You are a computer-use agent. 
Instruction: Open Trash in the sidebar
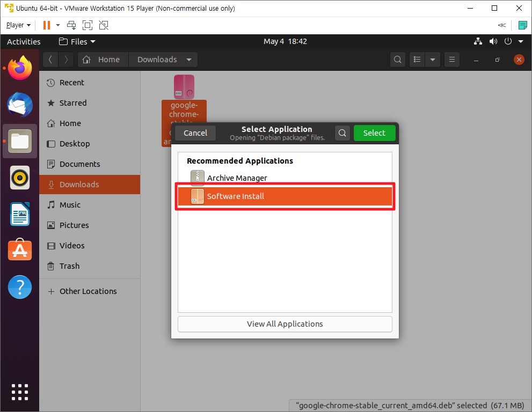coord(90,266)
